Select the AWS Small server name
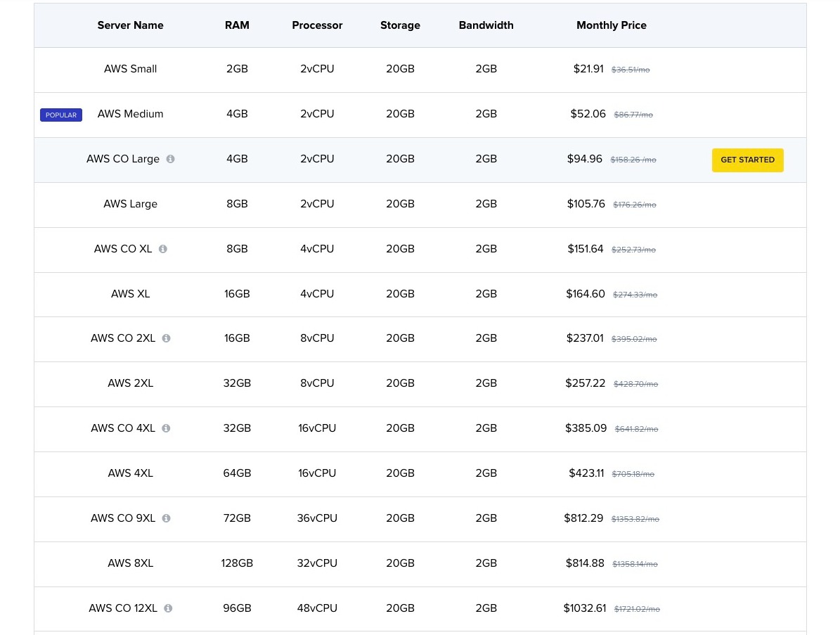Viewport: 840px width, 635px height. tap(130, 69)
